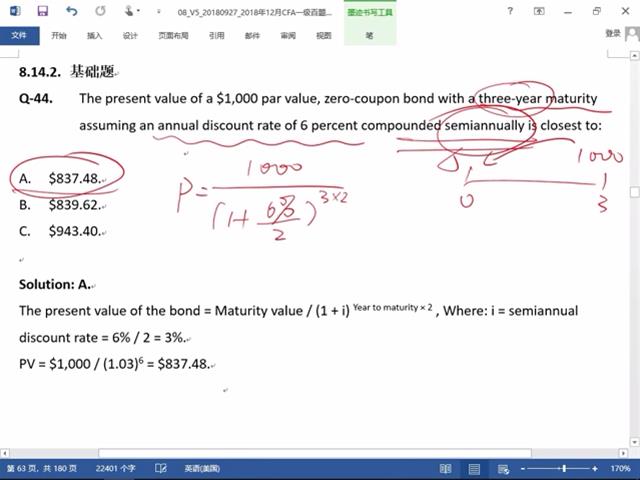Click the Word application icon in title bar
The height and width of the screenshot is (480, 640).
point(15,11)
